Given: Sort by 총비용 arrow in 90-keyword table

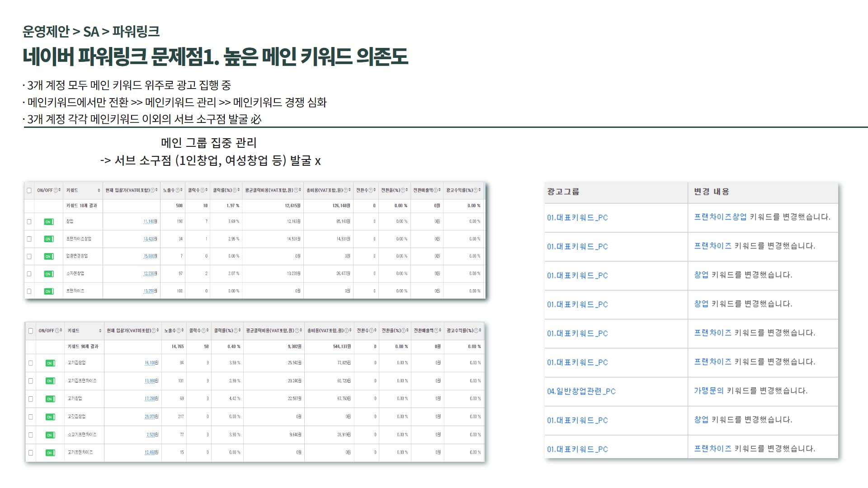Looking at the screenshot, I should coord(350,331).
